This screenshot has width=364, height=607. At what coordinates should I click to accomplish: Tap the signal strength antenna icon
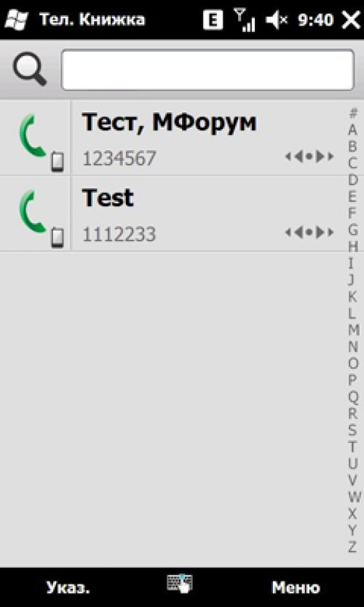tap(245, 20)
